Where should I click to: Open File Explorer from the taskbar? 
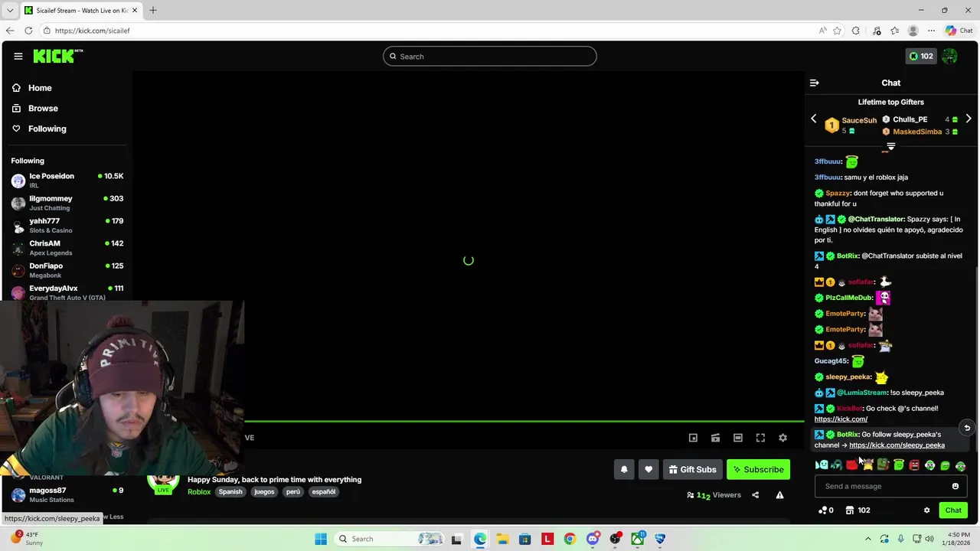[x=502, y=539]
